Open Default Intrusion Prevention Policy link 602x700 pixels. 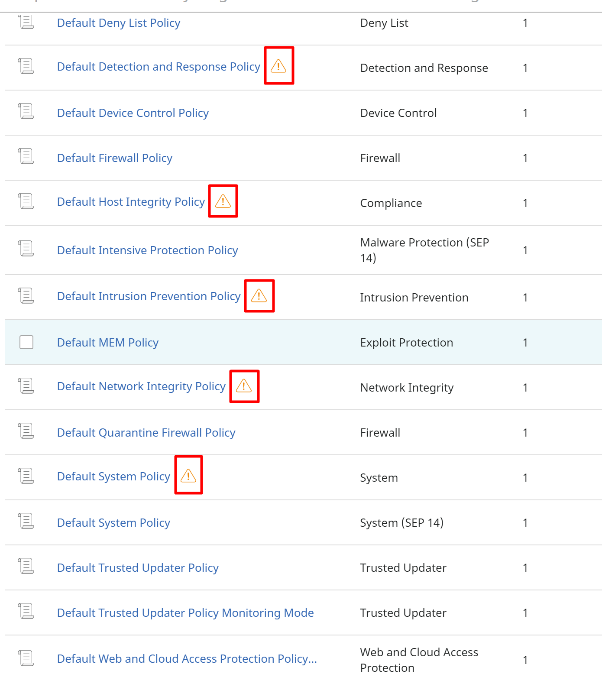point(149,296)
